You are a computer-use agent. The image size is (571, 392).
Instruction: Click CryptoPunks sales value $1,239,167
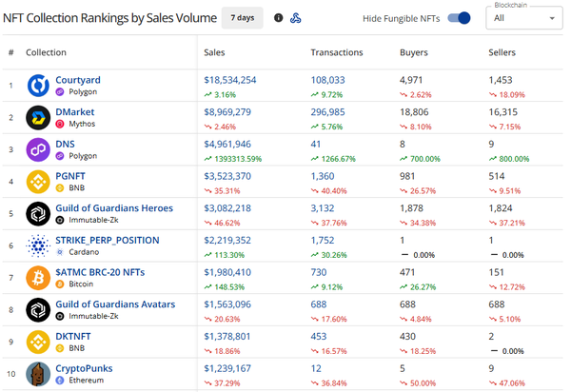click(227, 368)
